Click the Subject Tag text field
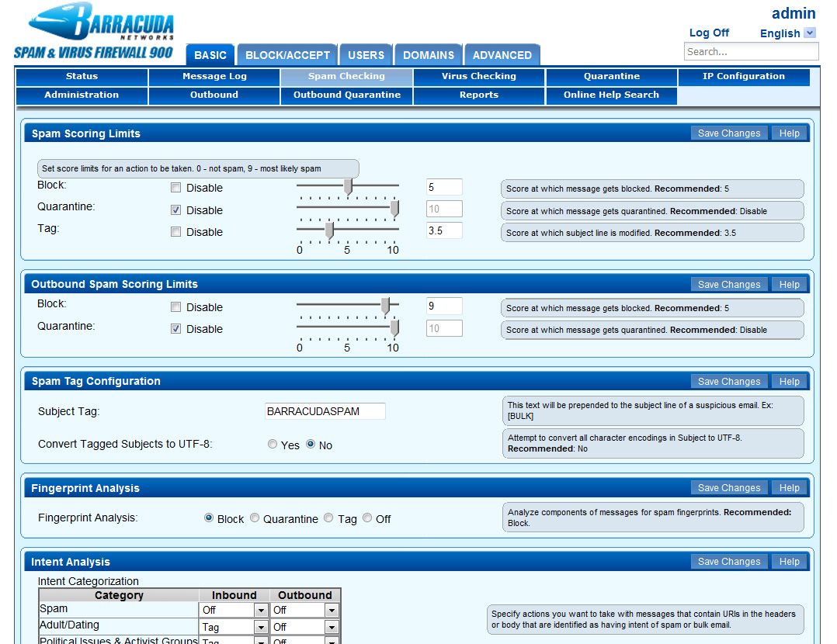Image resolution: width=837 pixels, height=644 pixels. click(325, 411)
